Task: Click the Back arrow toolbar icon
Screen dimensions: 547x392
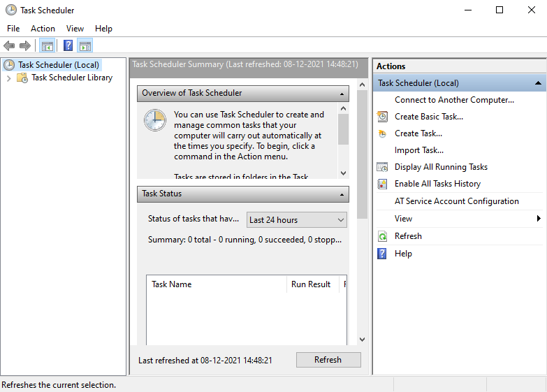Action: click(x=8, y=45)
